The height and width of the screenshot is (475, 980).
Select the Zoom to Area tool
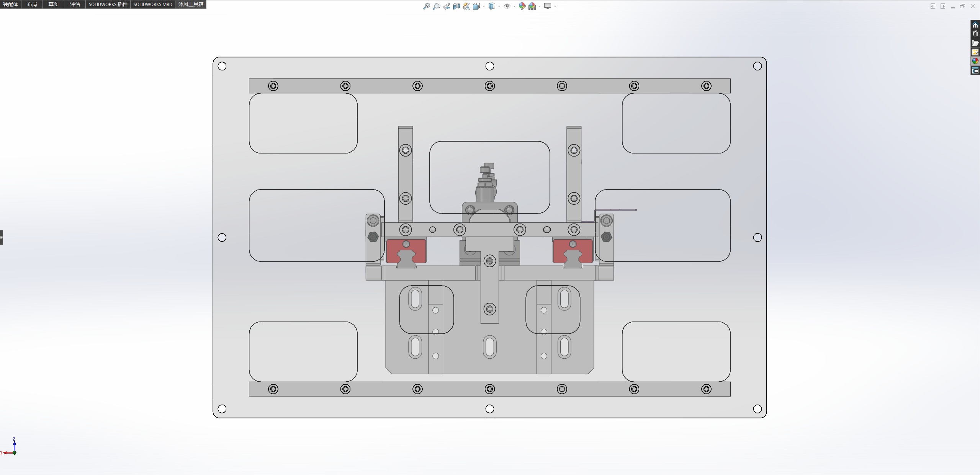pyautogui.click(x=436, y=6)
